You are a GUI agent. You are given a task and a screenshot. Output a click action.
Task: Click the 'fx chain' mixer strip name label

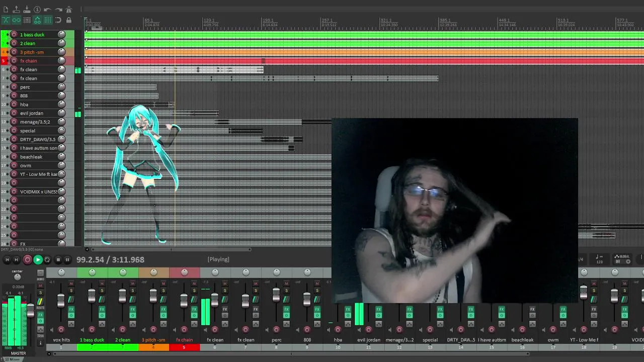pos(184,340)
